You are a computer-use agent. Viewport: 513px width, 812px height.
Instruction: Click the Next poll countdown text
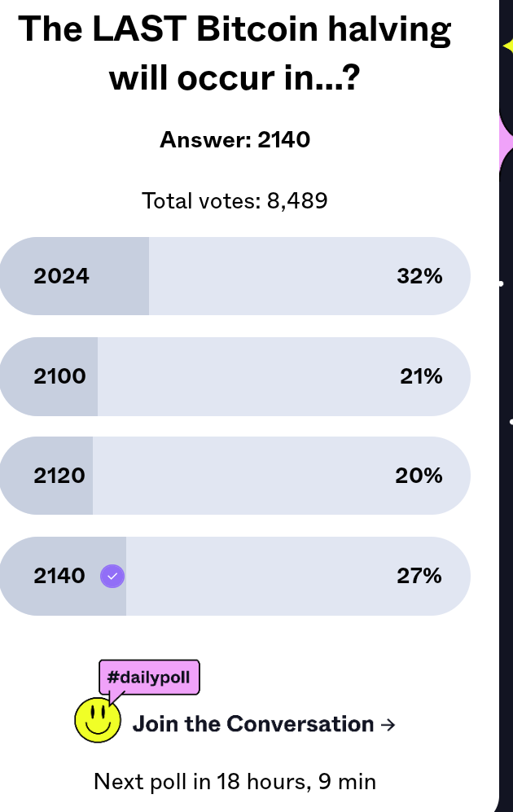click(x=235, y=781)
